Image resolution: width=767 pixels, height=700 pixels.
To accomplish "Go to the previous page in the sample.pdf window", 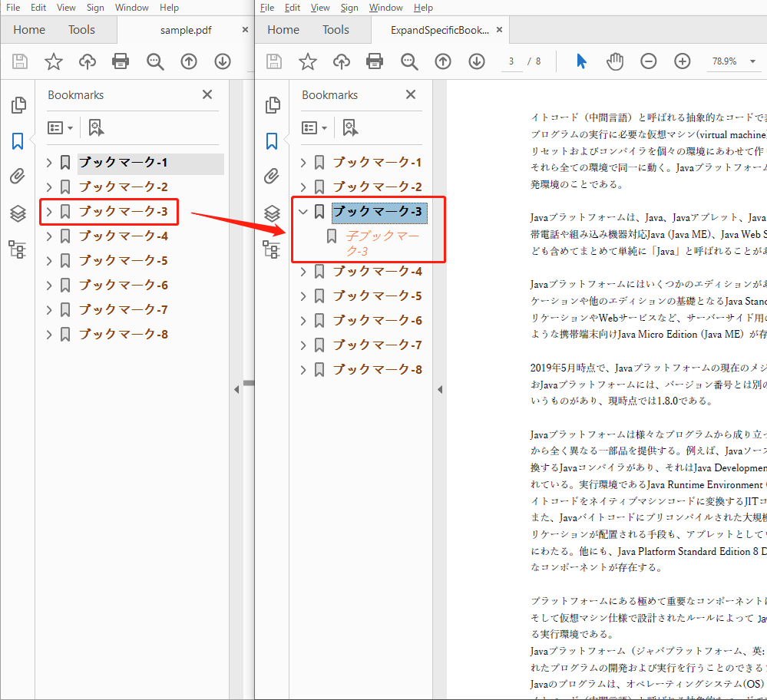I will tap(189, 61).
